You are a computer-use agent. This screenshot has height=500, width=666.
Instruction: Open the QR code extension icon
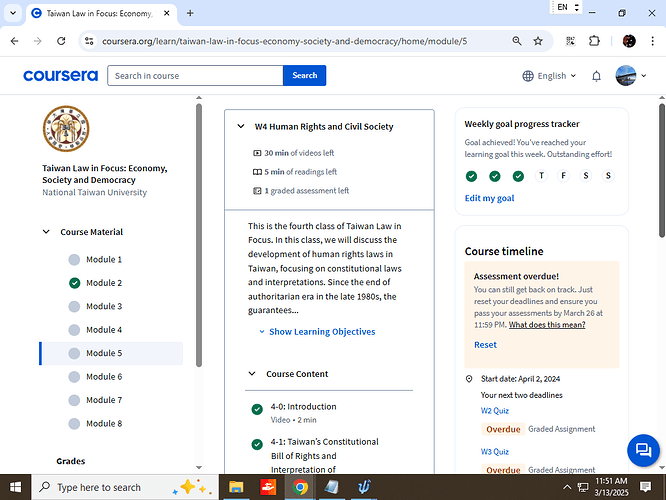click(x=570, y=41)
